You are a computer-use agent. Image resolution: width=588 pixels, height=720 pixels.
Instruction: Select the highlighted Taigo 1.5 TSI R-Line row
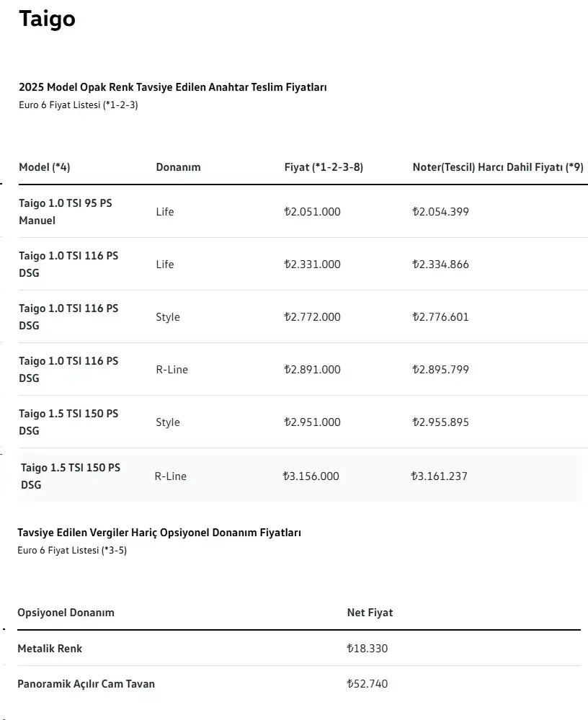coord(300,476)
